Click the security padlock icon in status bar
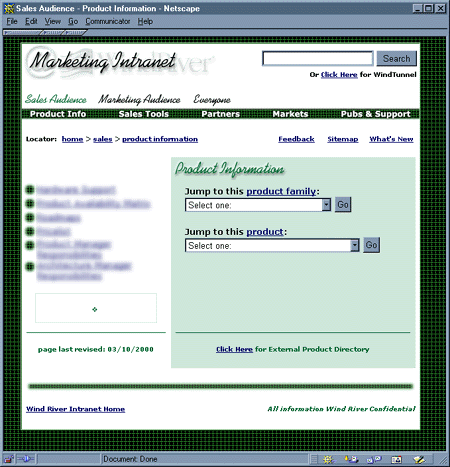450x467 pixels. coord(9,459)
